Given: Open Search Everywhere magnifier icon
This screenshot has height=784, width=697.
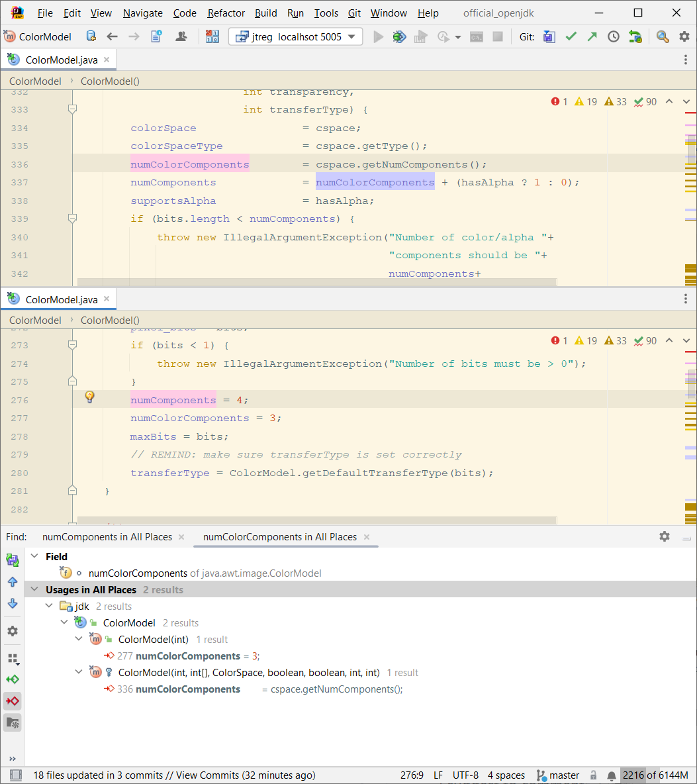Looking at the screenshot, I should 663,36.
